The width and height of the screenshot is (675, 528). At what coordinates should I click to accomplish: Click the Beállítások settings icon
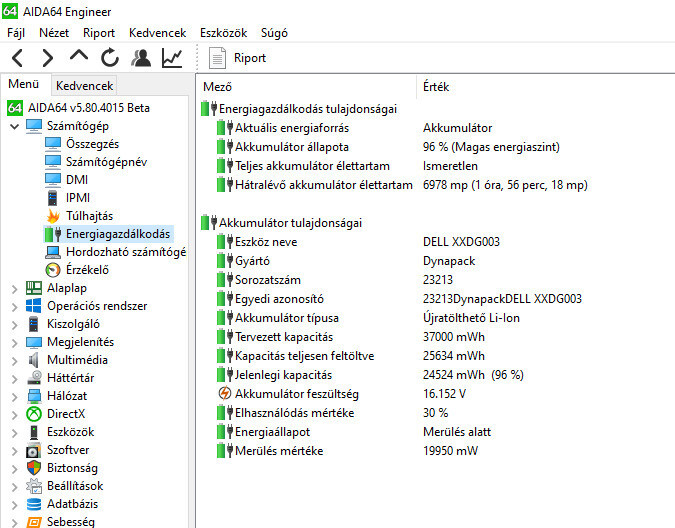tap(34, 486)
